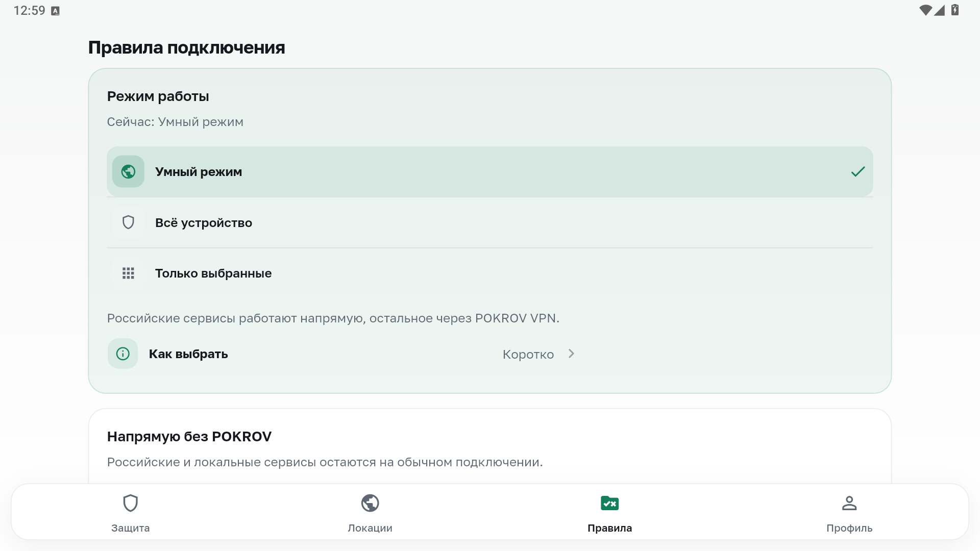Select the Только выбранные mode
The width and height of the screenshot is (980, 551).
coord(490,273)
